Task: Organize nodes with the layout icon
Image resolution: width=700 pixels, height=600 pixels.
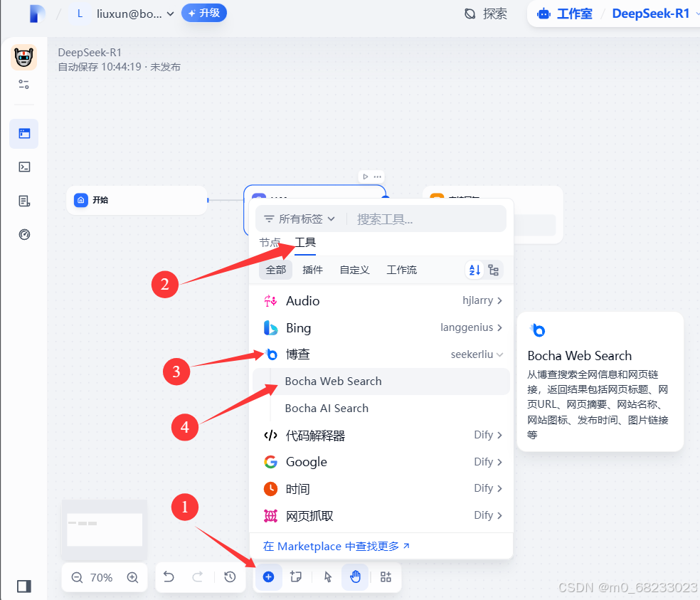Action: coord(386,577)
